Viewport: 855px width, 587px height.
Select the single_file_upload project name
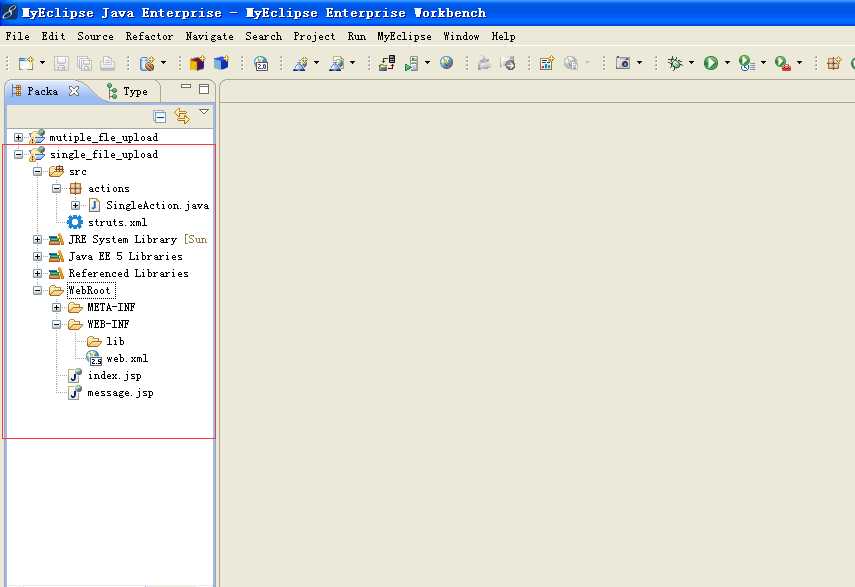point(104,154)
